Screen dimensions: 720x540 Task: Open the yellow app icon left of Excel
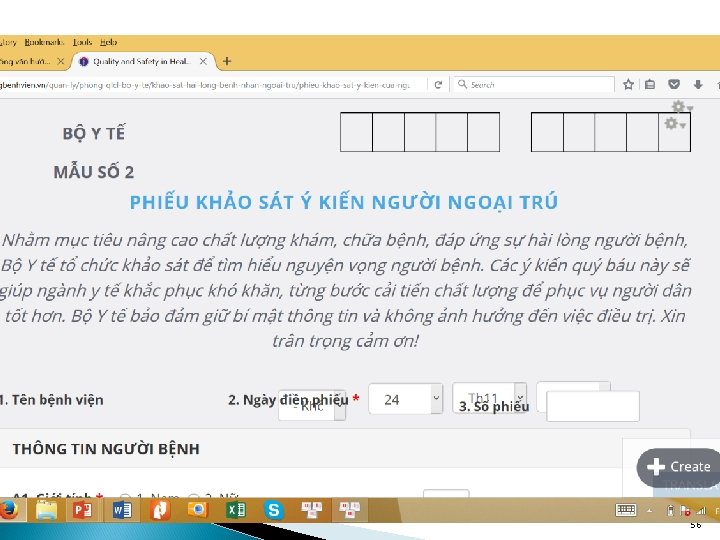pos(197,510)
